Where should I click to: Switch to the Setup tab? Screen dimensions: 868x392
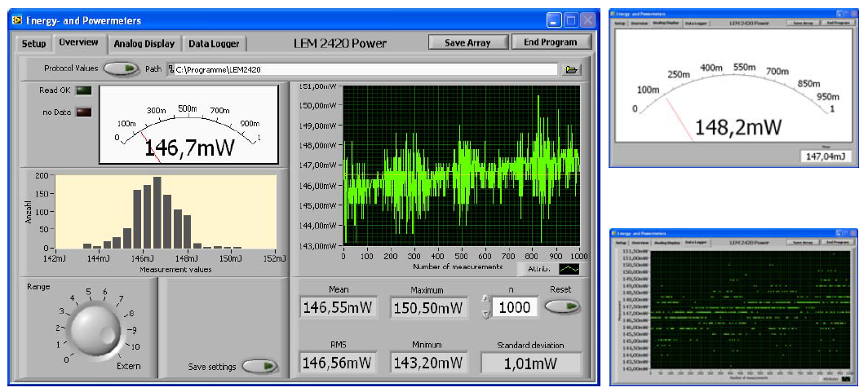click(x=33, y=43)
